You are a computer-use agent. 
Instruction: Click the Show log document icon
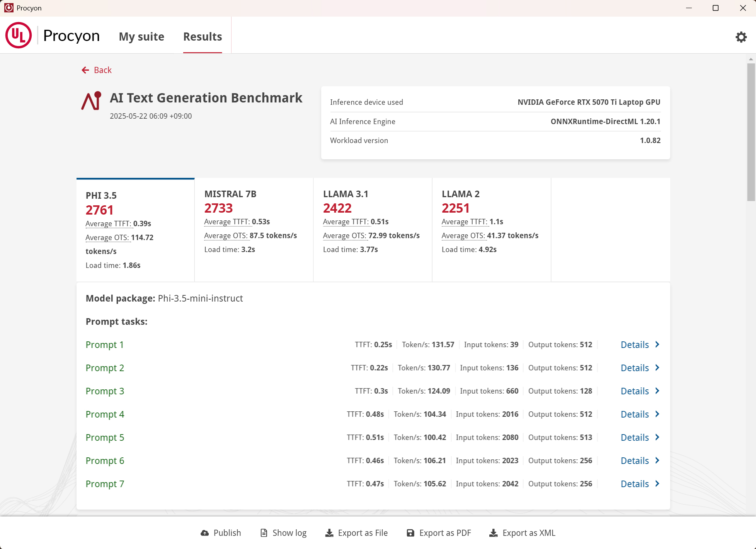pos(264,533)
